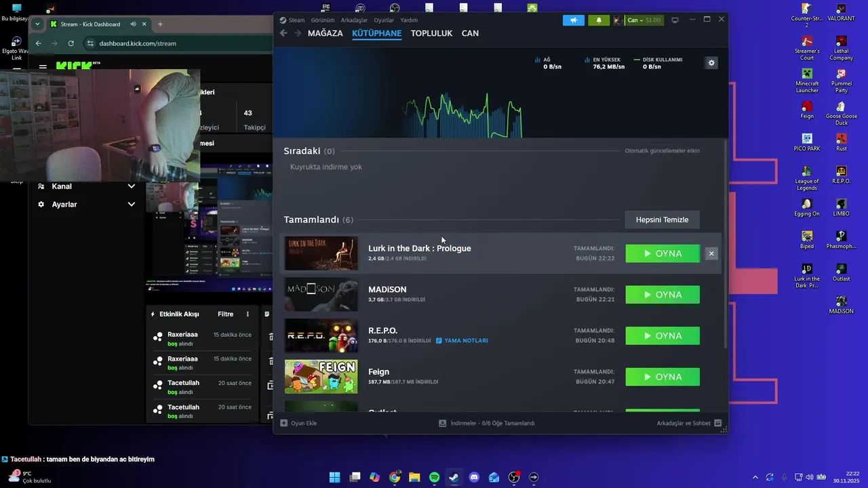Click the Lurk in the Dark thumbnail
Image resolution: width=868 pixels, height=488 pixels.
pyautogui.click(x=321, y=253)
